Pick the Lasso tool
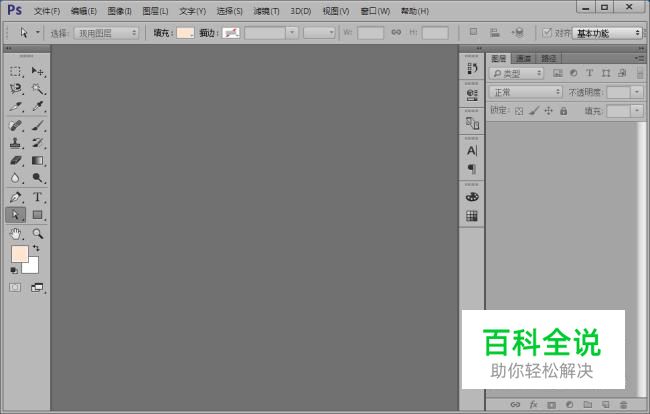Viewport: 650px width, 414px height. coord(15,89)
